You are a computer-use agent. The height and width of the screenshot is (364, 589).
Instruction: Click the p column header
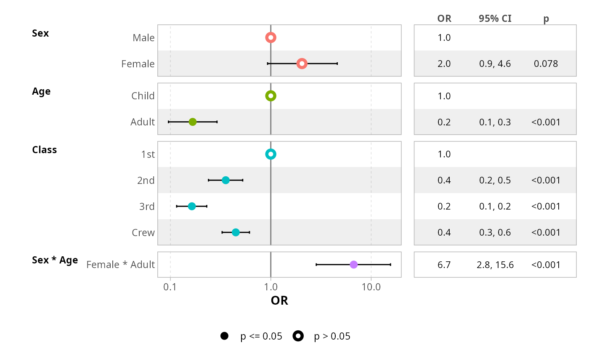546,19
